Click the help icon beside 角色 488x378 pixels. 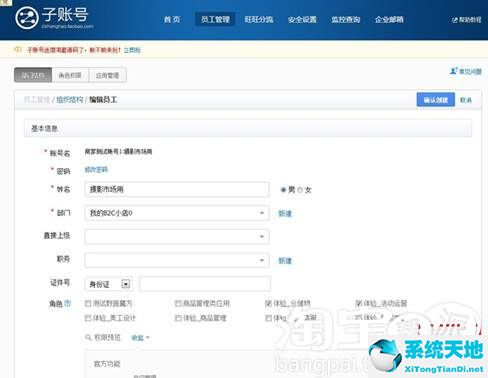[x=68, y=303]
